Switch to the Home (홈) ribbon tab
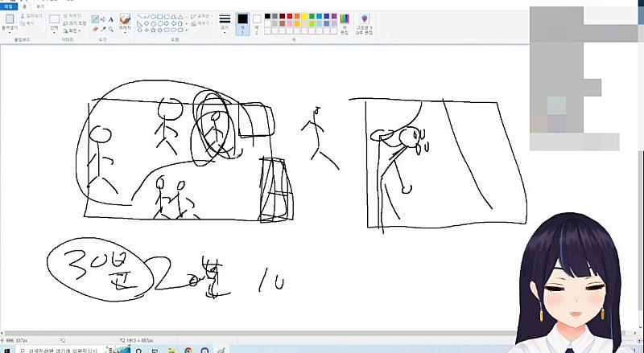 tap(25, 6)
